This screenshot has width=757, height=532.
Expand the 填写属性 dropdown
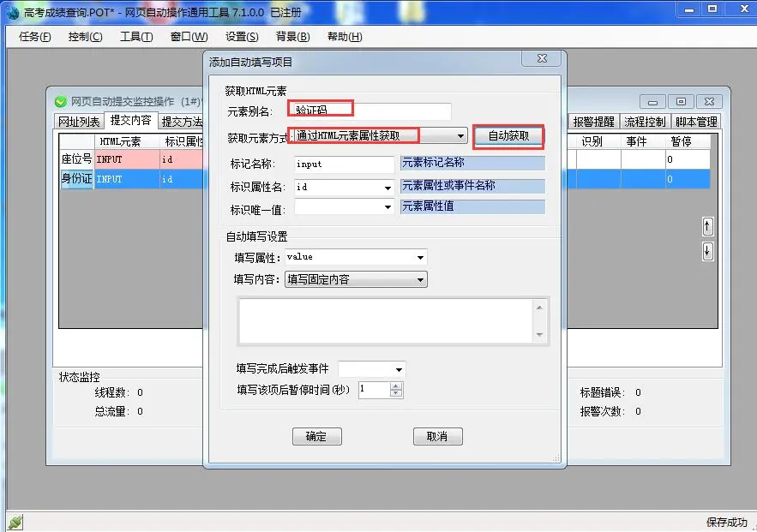pyautogui.click(x=420, y=257)
